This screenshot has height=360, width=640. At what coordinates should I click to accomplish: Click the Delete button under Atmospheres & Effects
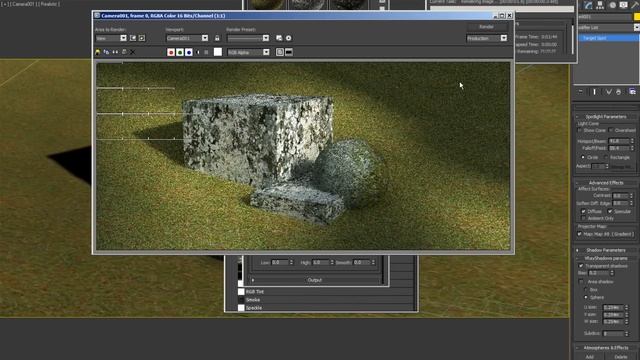click(x=620, y=357)
